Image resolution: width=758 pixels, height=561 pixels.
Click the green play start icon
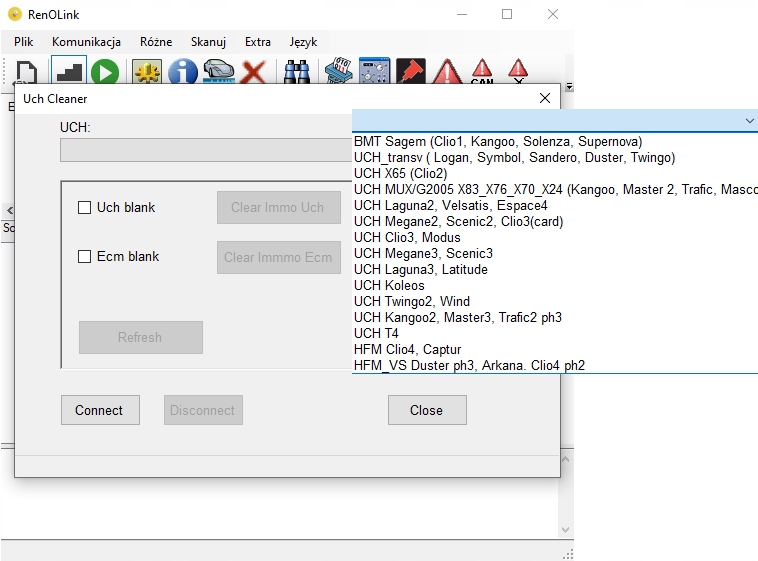tap(105, 72)
